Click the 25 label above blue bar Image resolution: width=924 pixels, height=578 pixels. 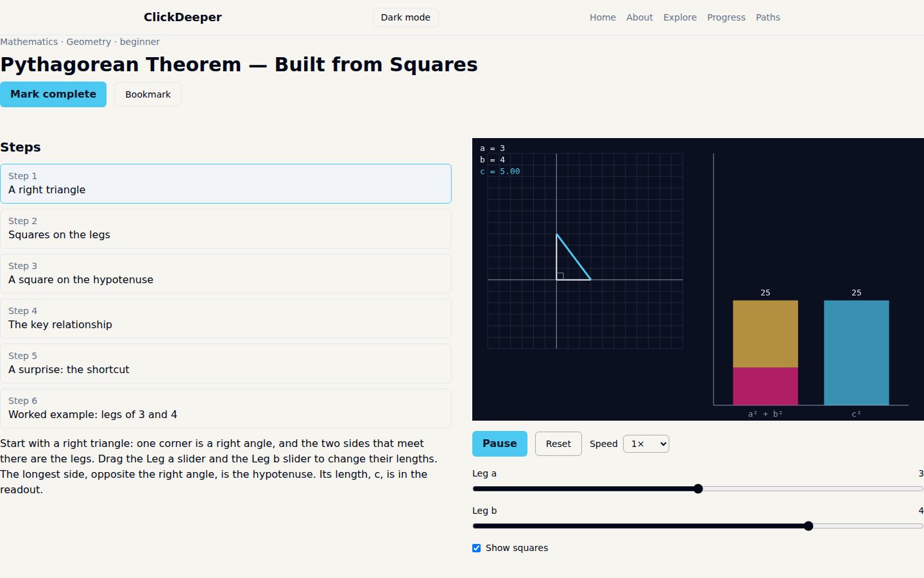pyautogui.click(x=856, y=293)
